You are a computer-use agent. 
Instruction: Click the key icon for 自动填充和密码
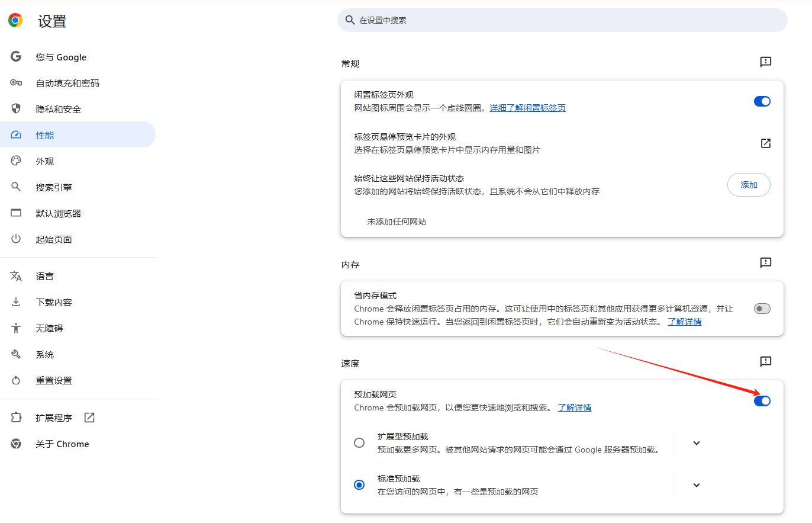point(16,83)
